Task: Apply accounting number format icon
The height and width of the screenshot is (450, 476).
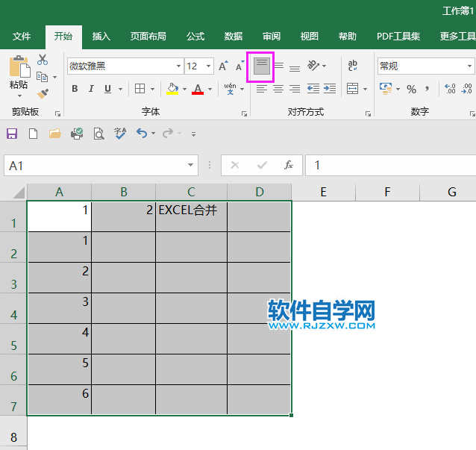Action: (386, 89)
